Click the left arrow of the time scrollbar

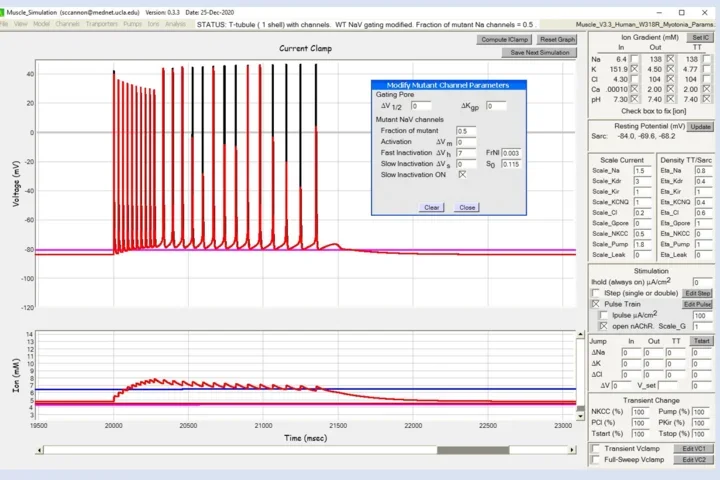39,450
